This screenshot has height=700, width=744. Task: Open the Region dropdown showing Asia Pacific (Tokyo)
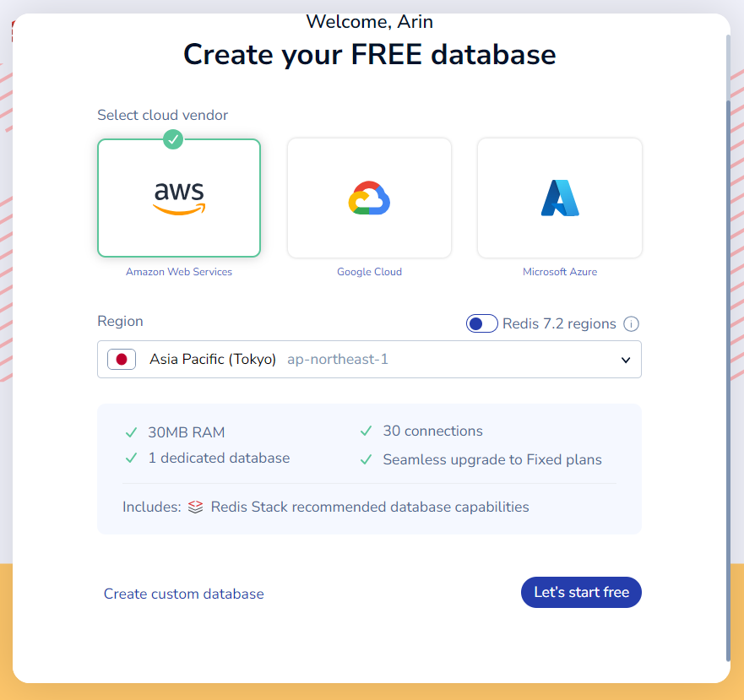click(x=369, y=359)
